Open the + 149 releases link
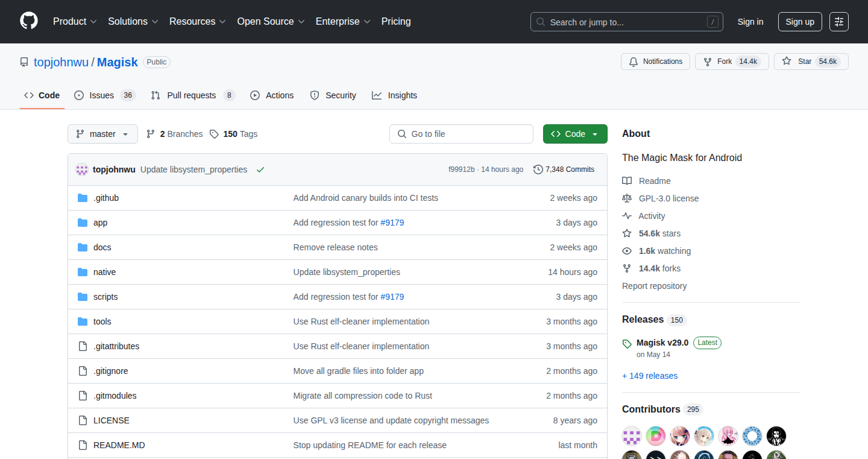 pos(650,376)
